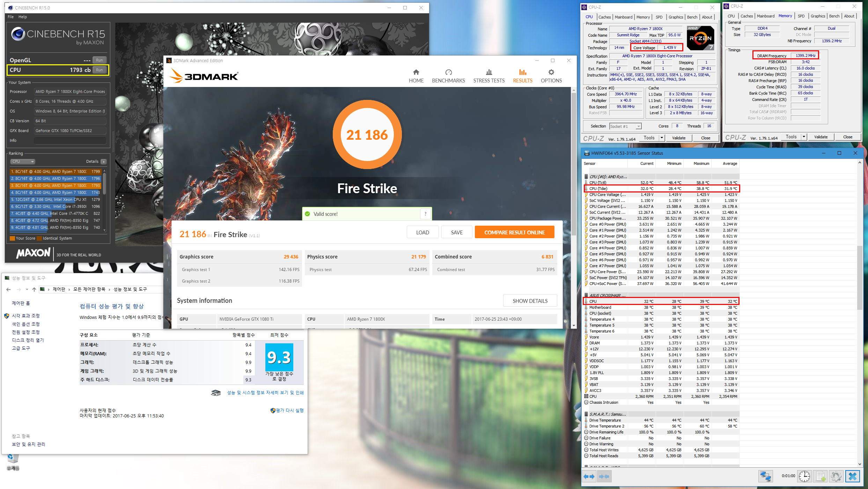Click the blue X icon in the HWiNFO toolbar
The width and height of the screenshot is (868, 489).
tap(852, 476)
